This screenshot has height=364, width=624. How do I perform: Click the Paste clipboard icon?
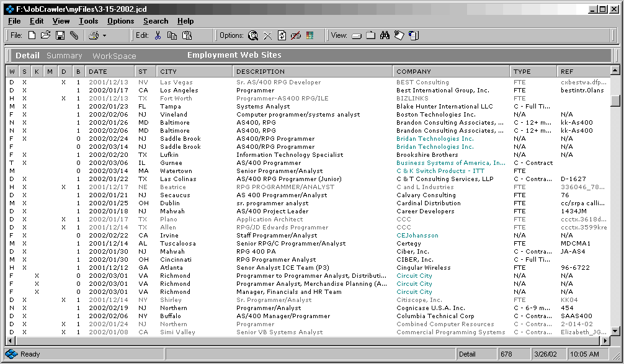click(187, 35)
